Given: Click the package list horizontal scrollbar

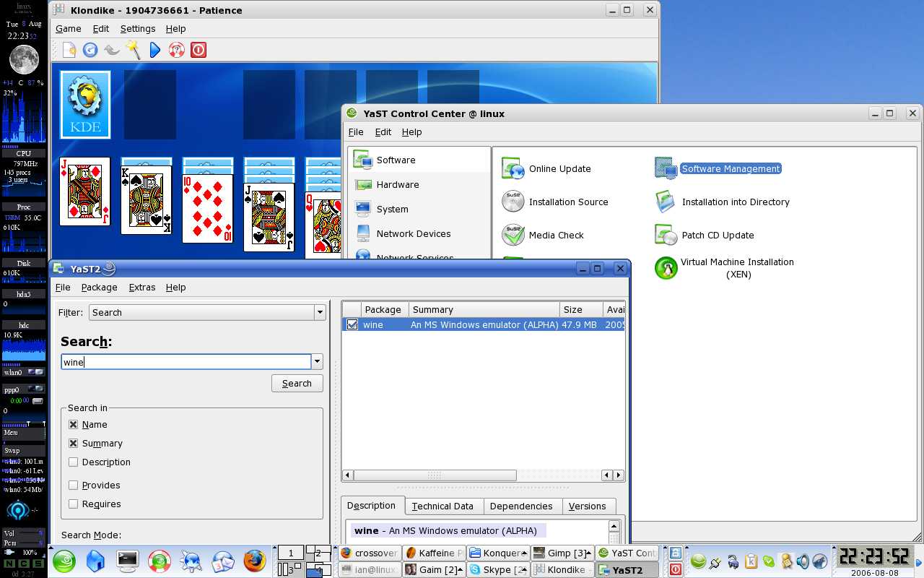Looking at the screenshot, I should (435, 475).
